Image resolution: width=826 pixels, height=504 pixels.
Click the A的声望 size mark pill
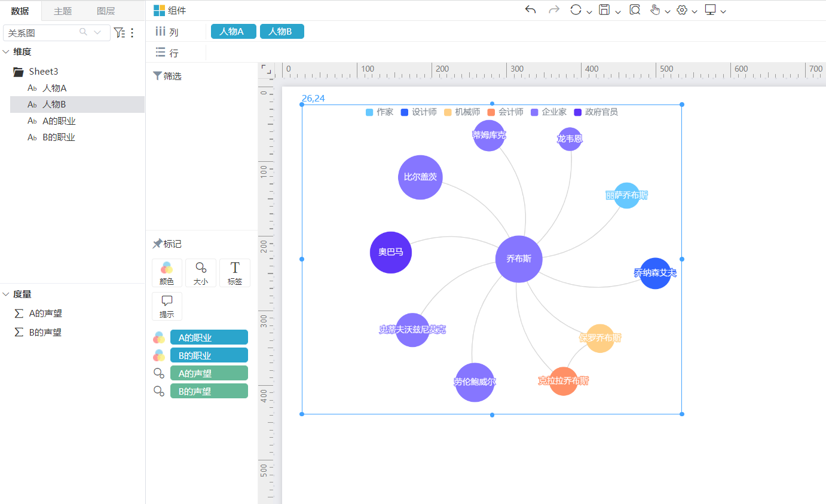(209, 373)
